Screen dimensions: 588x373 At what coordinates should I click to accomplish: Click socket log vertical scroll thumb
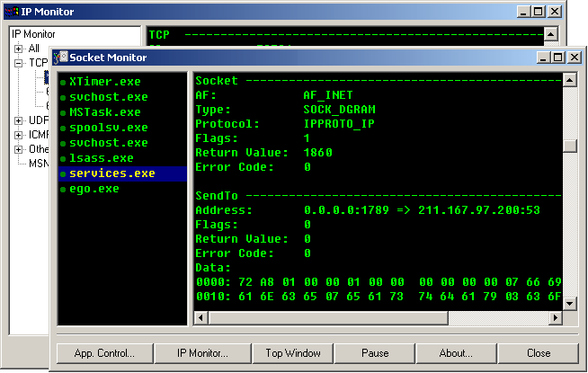570,146
